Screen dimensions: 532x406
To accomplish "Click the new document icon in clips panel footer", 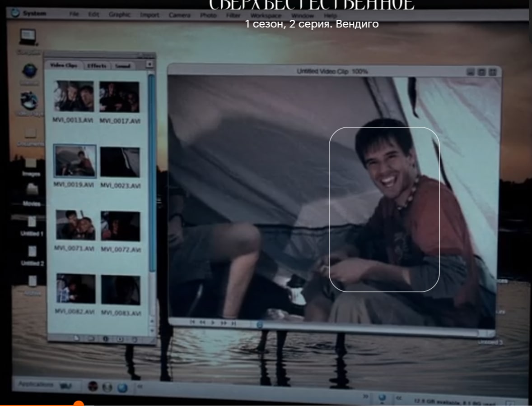I will click(x=77, y=338).
